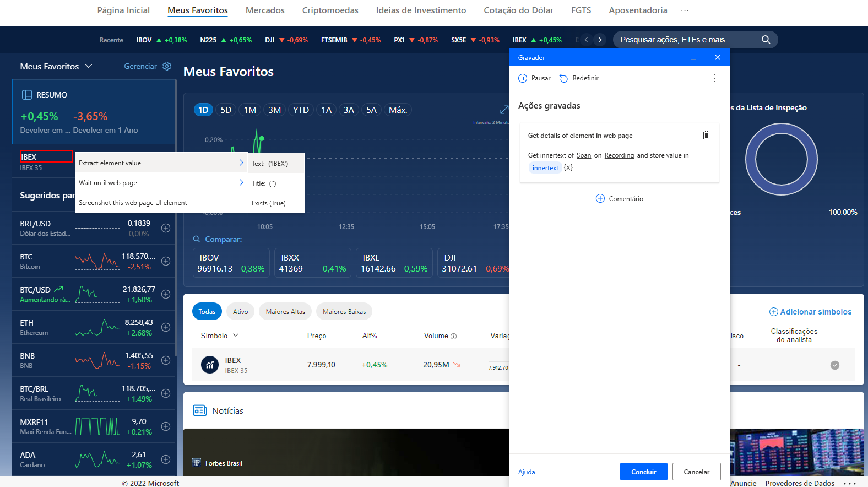Image resolution: width=868 pixels, height=487 pixels.
Task: Show Todas filter in list
Action: (207, 311)
